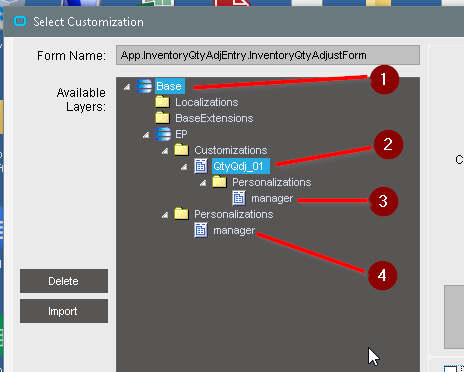The image size is (464, 372).
Task: Select the QtyQdj_01 customization
Action: [x=241, y=166]
